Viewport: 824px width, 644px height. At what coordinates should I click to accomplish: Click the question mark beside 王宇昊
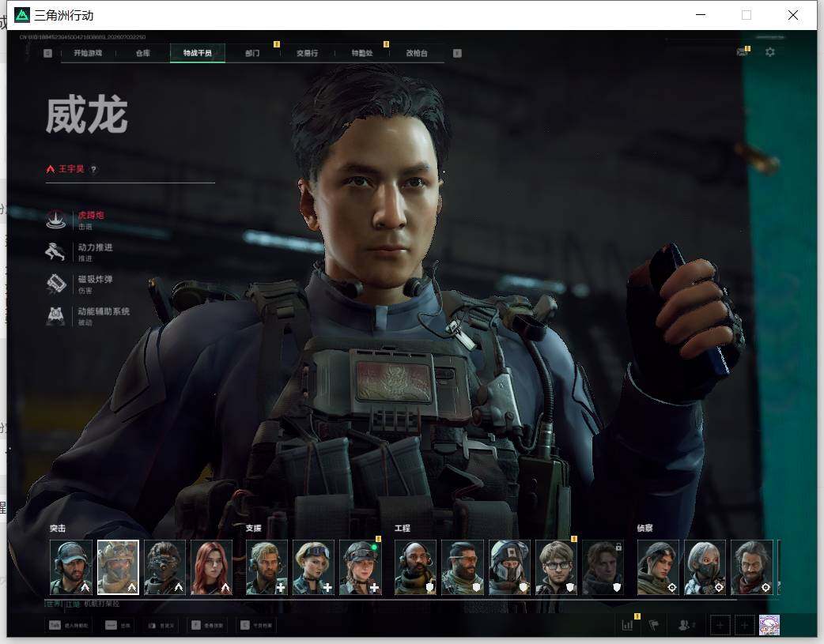point(93,169)
